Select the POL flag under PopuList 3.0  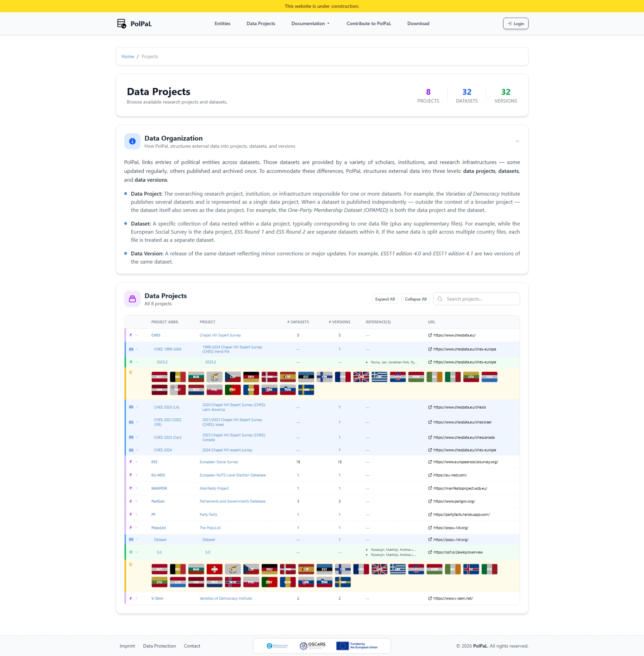(251, 582)
